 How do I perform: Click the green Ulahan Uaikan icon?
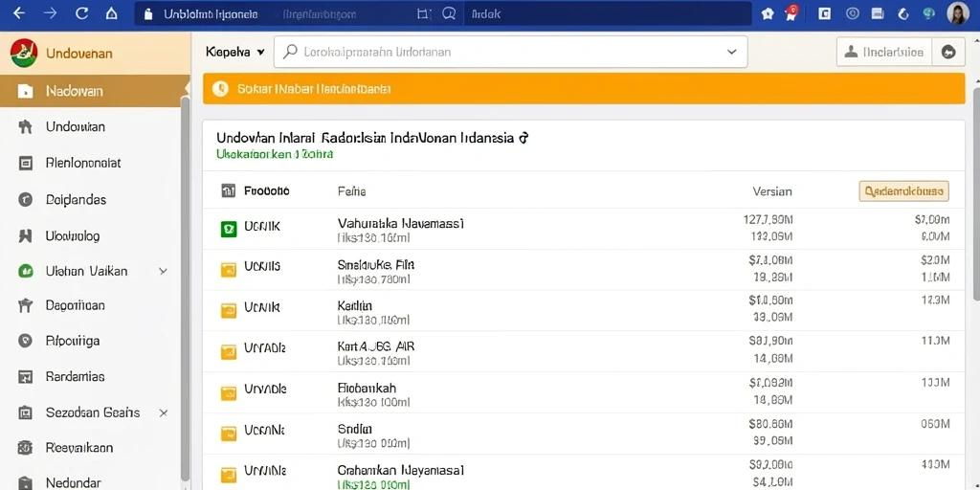point(26,271)
